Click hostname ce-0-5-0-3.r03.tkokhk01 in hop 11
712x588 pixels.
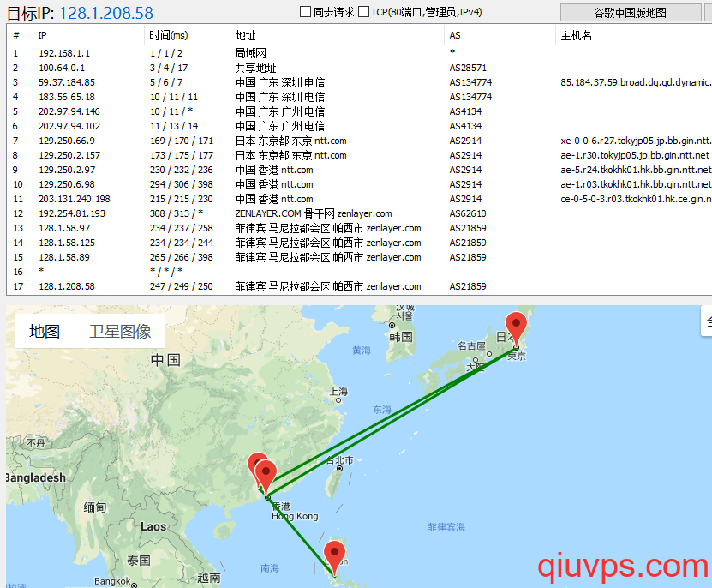pyautogui.click(x=636, y=199)
